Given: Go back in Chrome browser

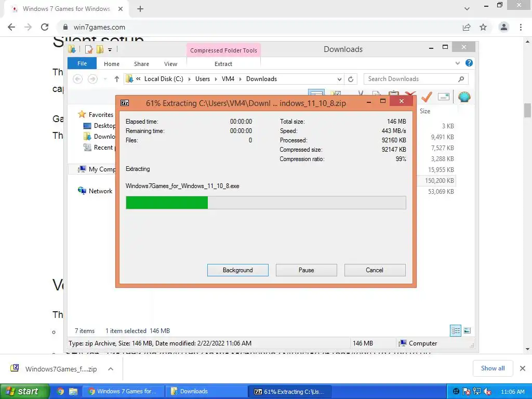Looking at the screenshot, I should [11, 27].
